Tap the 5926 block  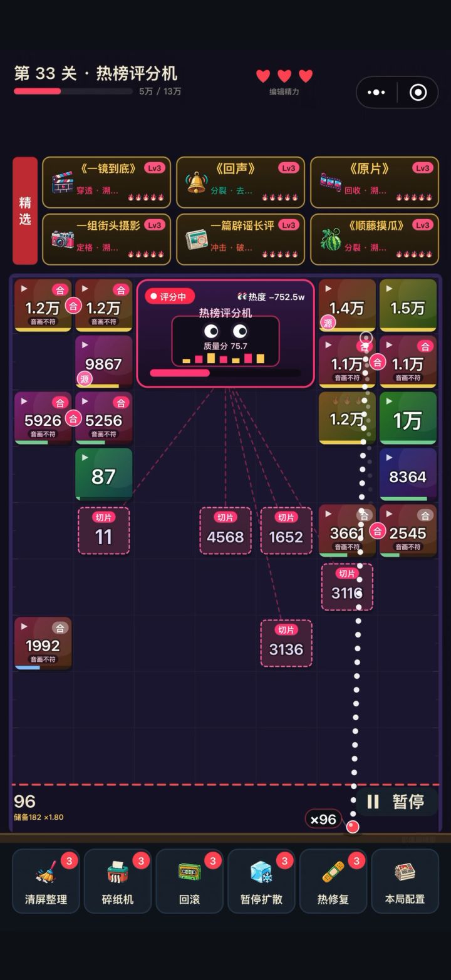click(x=43, y=418)
